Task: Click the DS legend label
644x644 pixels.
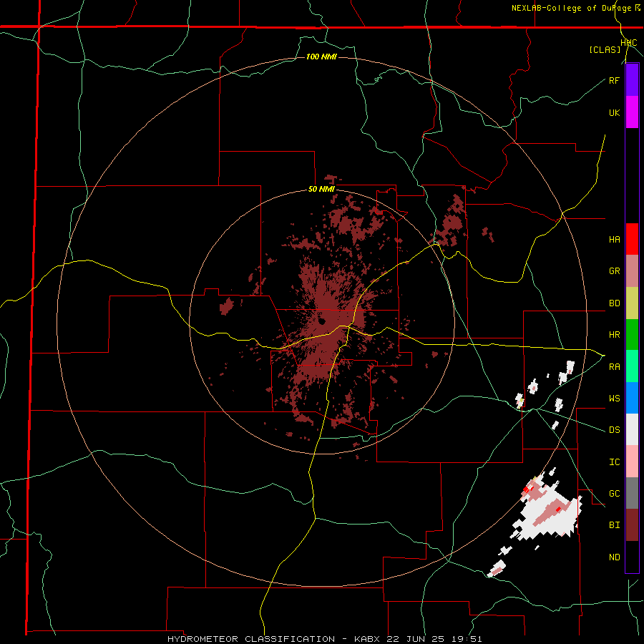Action: coord(614,430)
